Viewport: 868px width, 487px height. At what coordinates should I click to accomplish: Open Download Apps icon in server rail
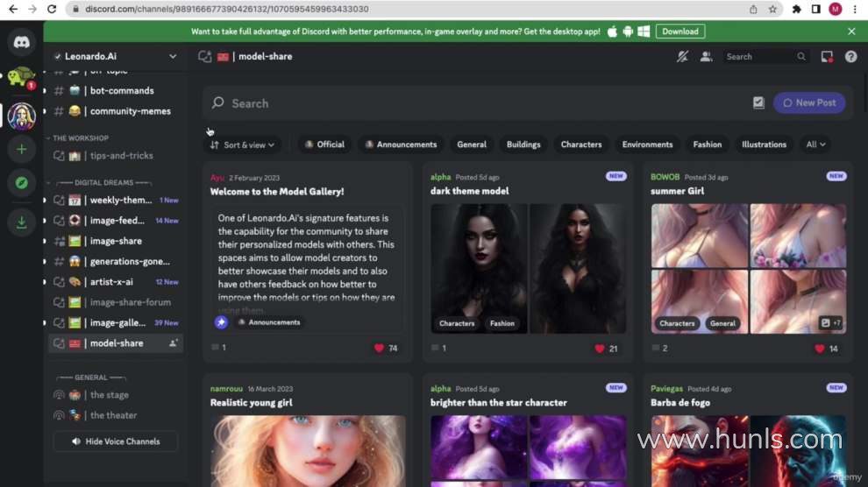(22, 222)
